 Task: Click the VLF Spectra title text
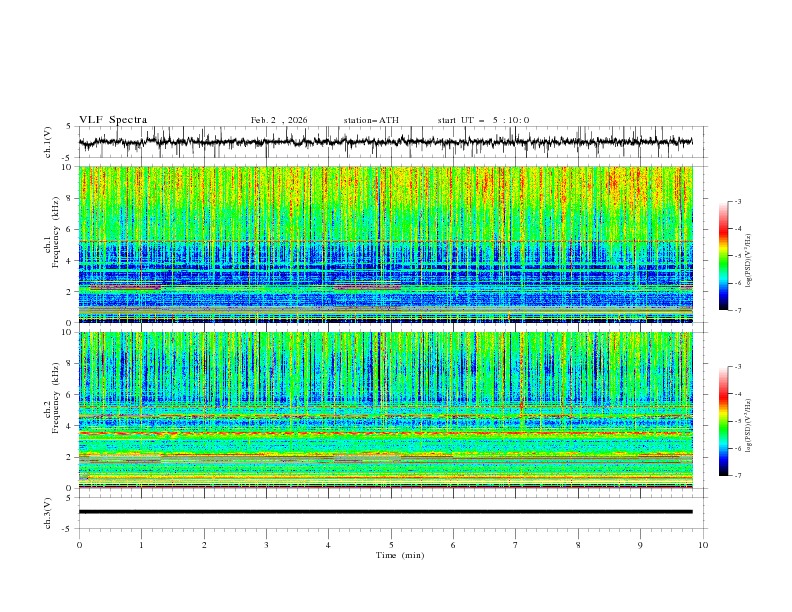pos(113,120)
